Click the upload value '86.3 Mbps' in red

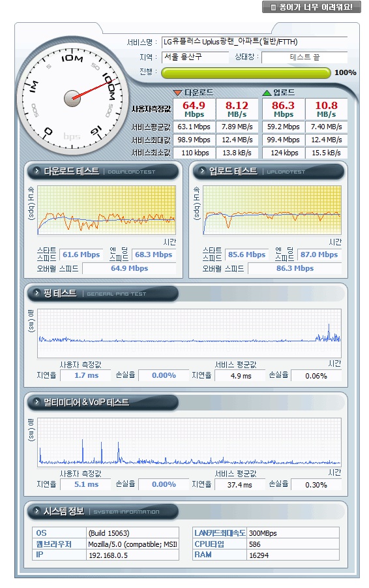click(x=284, y=109)
